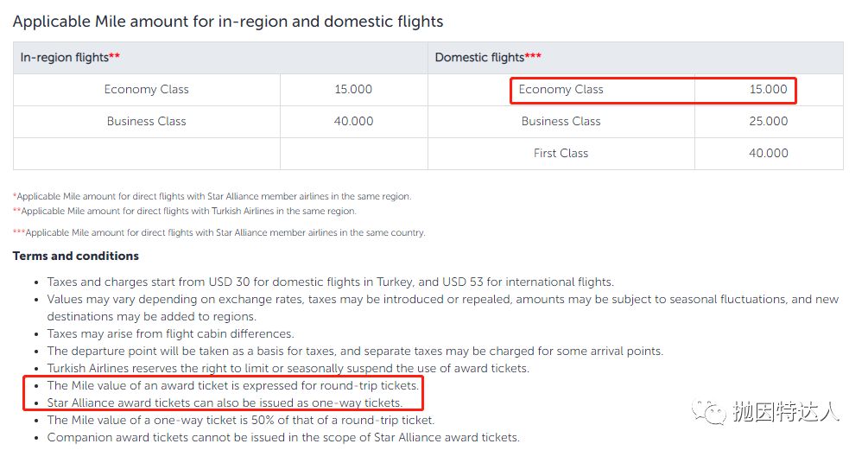This screenshot has width=868, height=450.
Task: Click the one-way tickets Star Alliance bullet
Action: tap(225, 403)
